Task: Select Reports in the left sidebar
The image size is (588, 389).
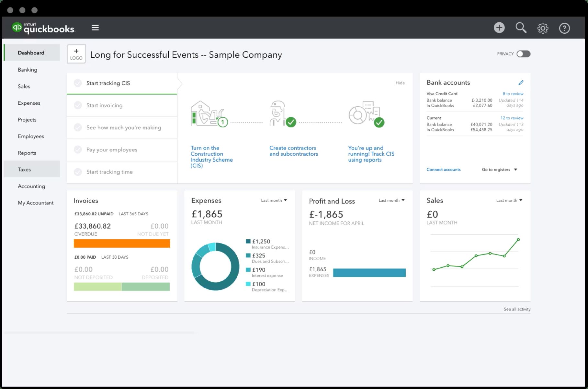Action: tap(27, 153)
